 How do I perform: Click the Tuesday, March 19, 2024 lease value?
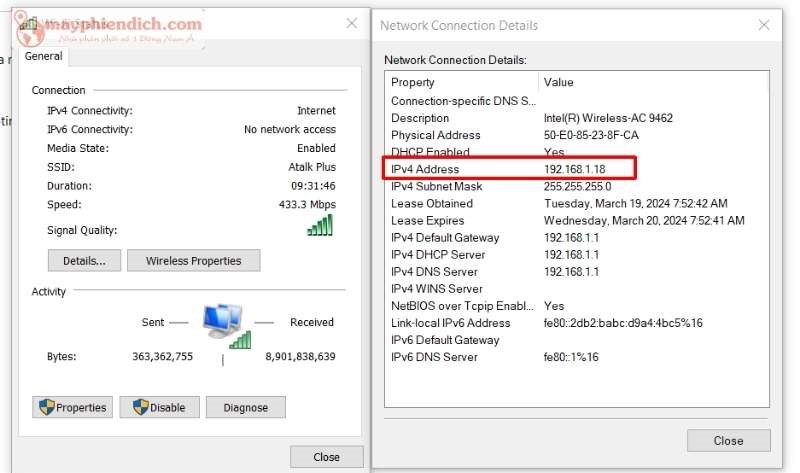(x=636, y=203)
